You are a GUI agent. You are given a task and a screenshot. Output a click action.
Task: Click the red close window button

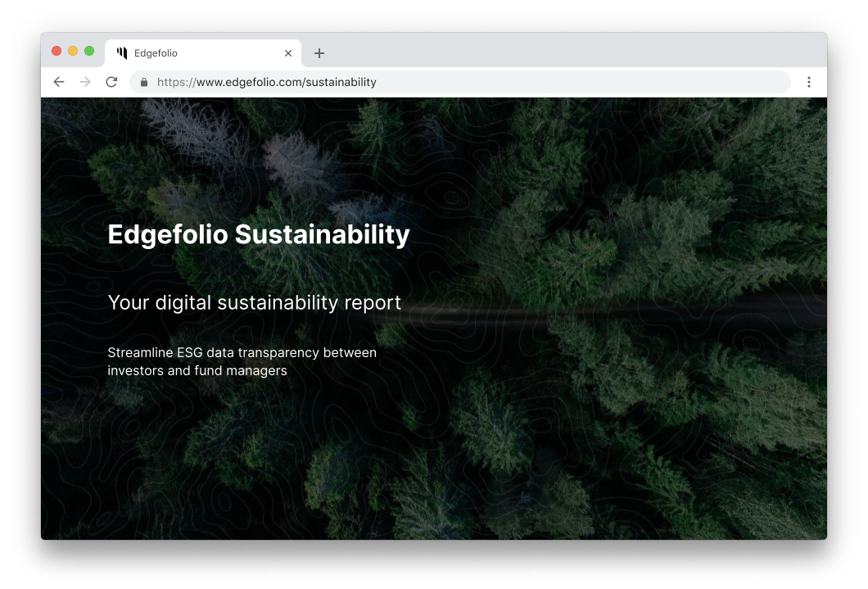click(x=57, y=51)
